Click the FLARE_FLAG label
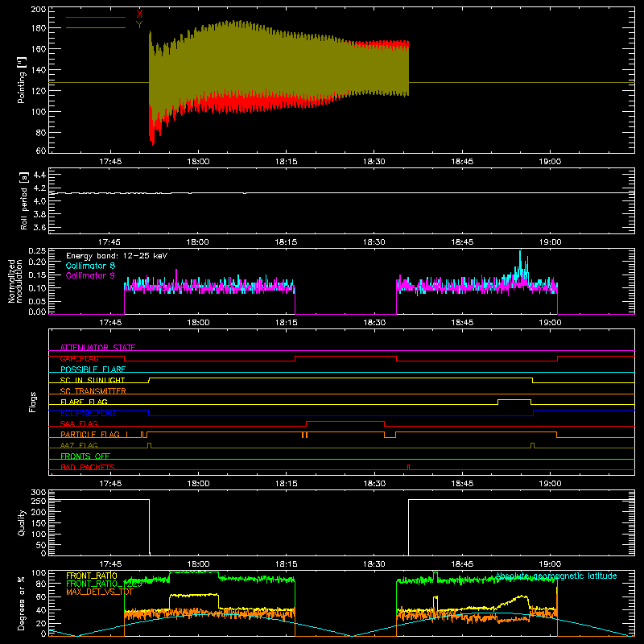644x644 pixels. (x=84, y=402)
